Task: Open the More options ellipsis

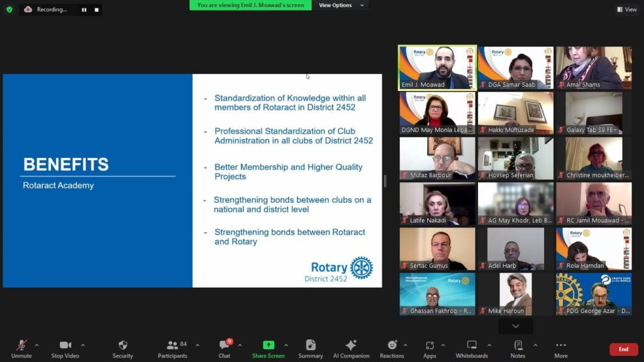Action: pos(561,349)
